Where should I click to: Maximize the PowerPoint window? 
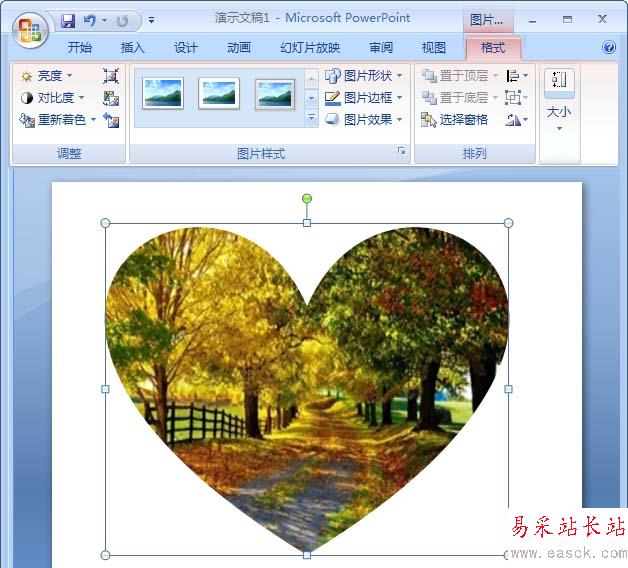pos(567,20)
